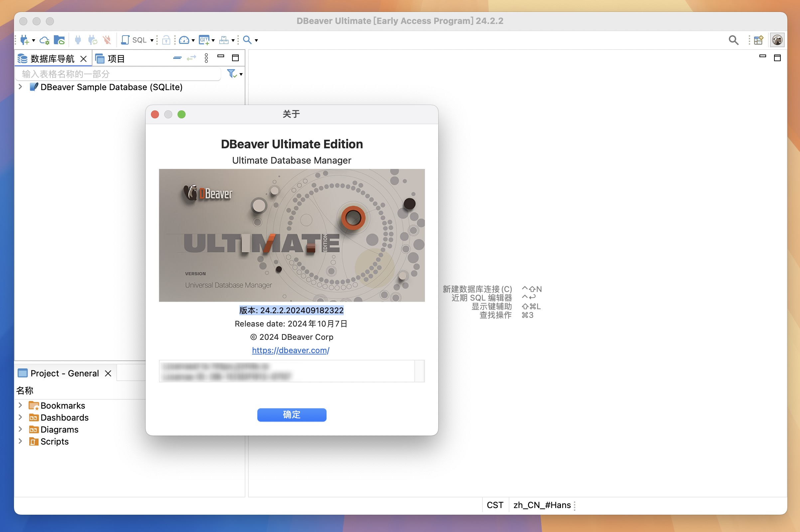Screen dimensions: 800x532
Task: Open the dashboard gauge icon
Action: point(184,40)
